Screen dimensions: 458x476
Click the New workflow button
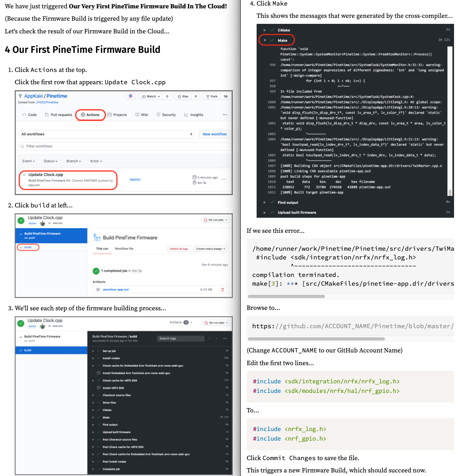click(215, 134)
